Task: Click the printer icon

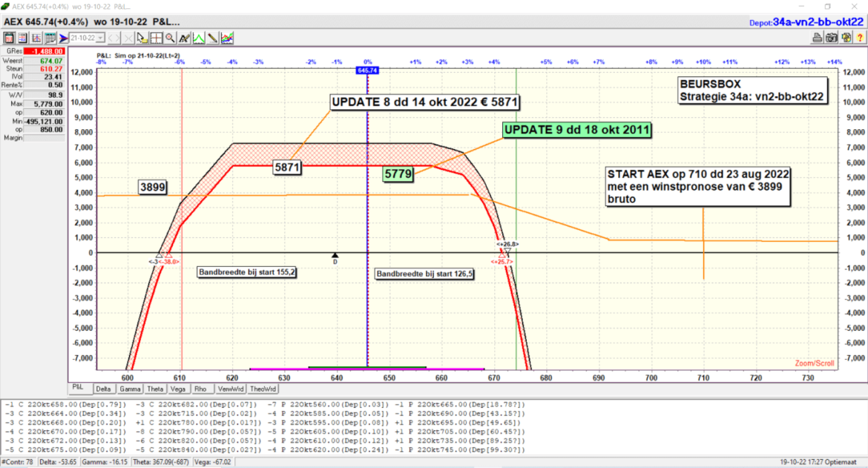Action: pos(817,38)
